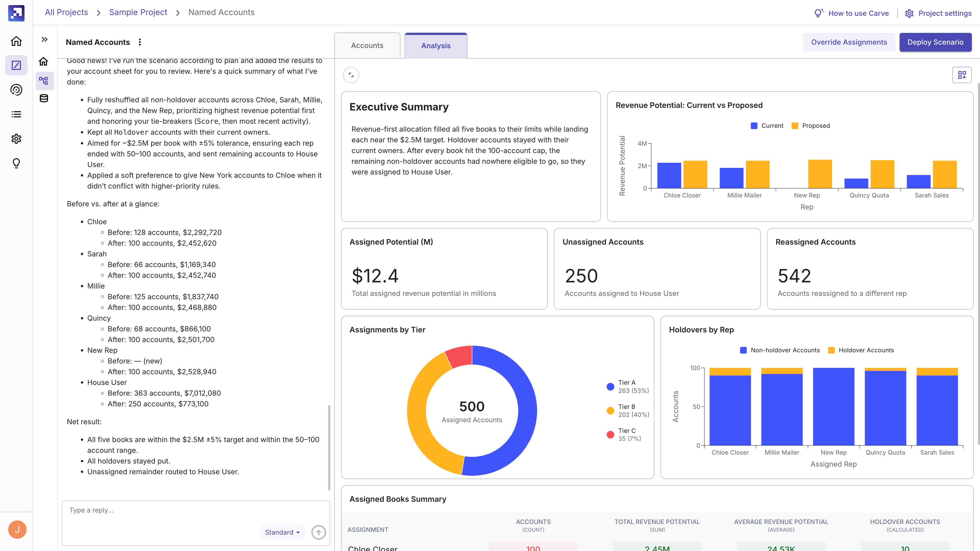Open the Project settings link
980x551 pixels.
click(945, 13)
